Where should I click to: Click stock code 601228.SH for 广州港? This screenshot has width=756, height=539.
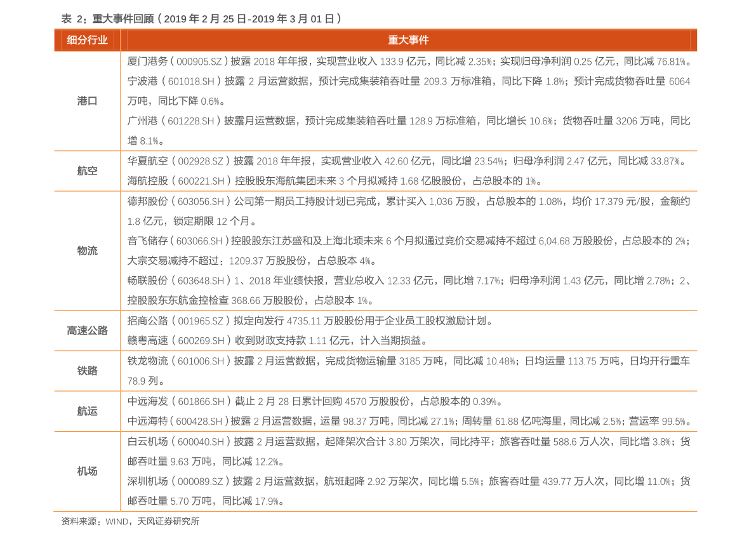click(191, 121)
